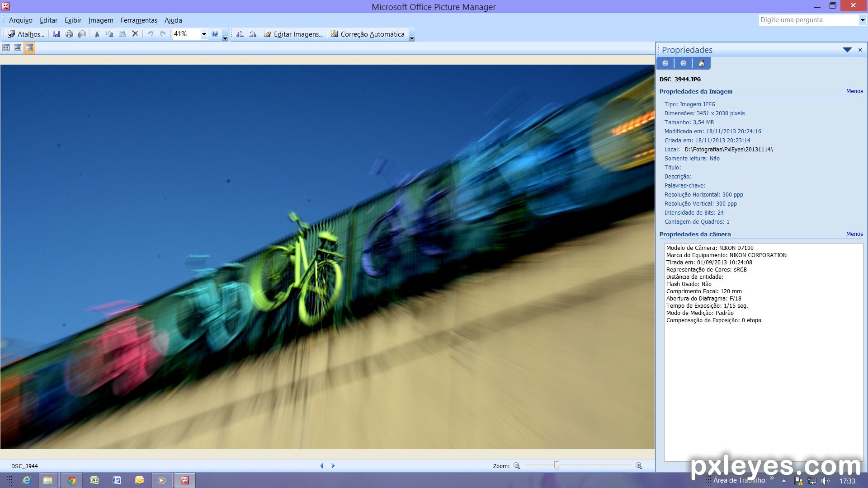Switch to Filmstrip view
This screenshot has width=868, height=488.
(18, 48)
